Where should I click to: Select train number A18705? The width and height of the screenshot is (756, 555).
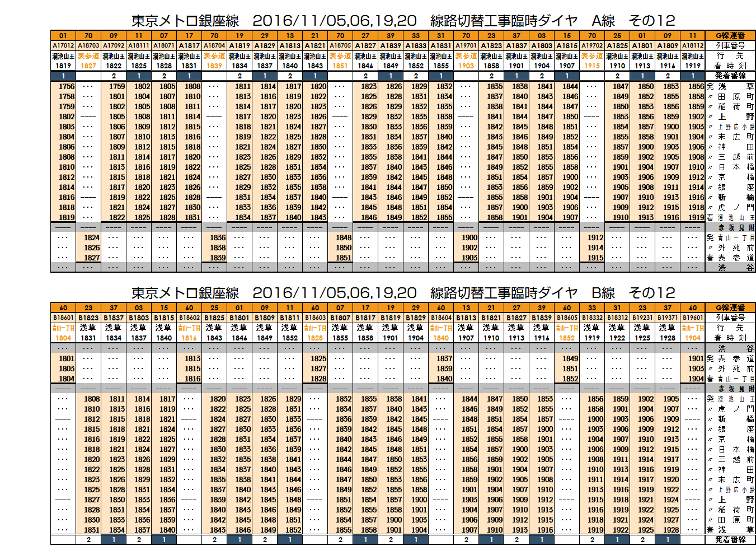tap(340, 45)
